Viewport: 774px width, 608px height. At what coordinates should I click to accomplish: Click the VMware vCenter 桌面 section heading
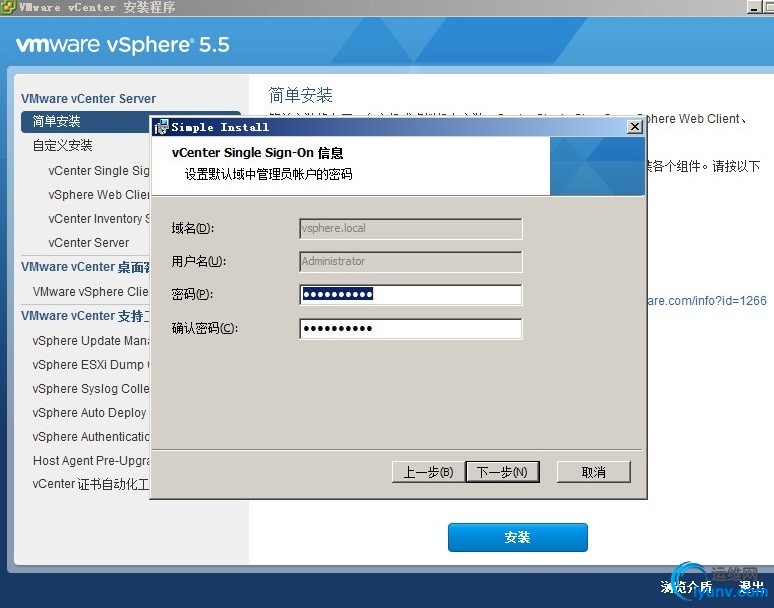[x=85, y=267]
